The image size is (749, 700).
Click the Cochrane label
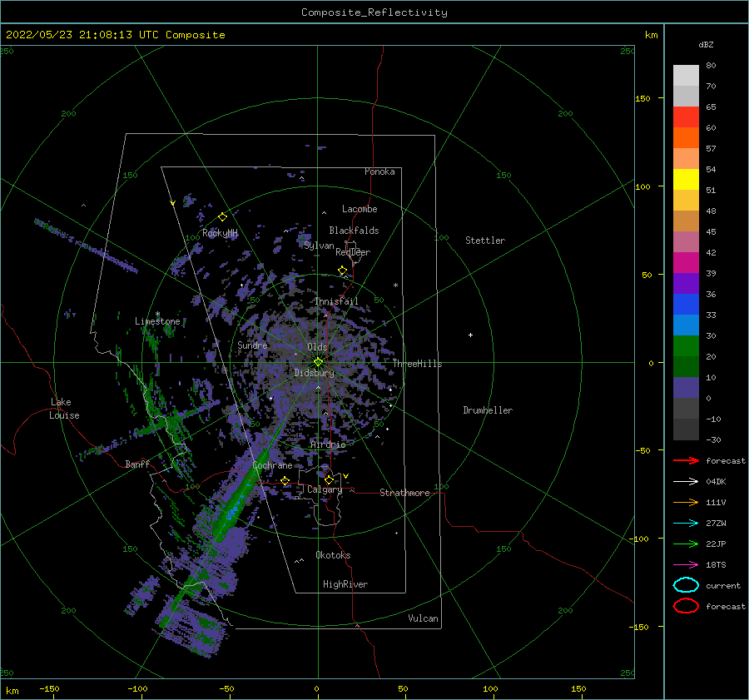click(x=272, y=465)
